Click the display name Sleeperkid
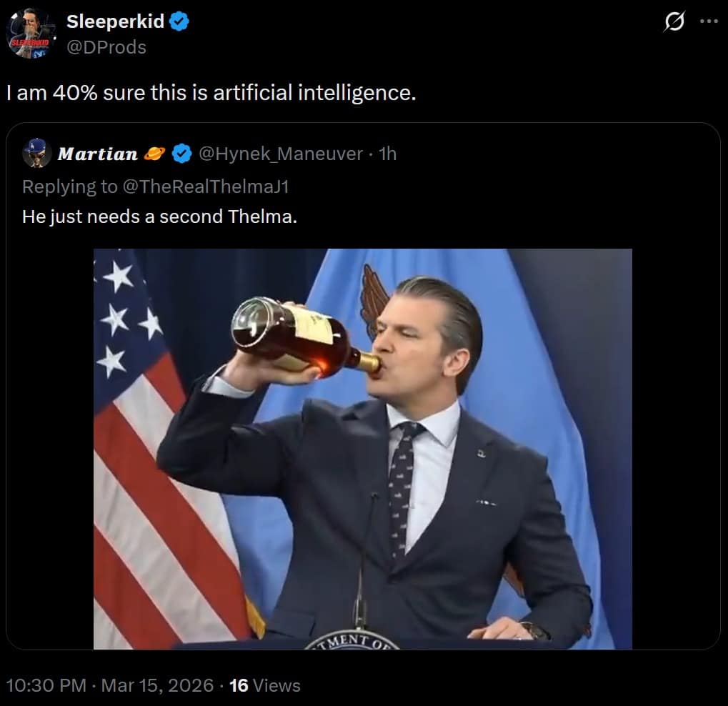Image resolution: width=728 pixels, height=706 pixels. 114,21
